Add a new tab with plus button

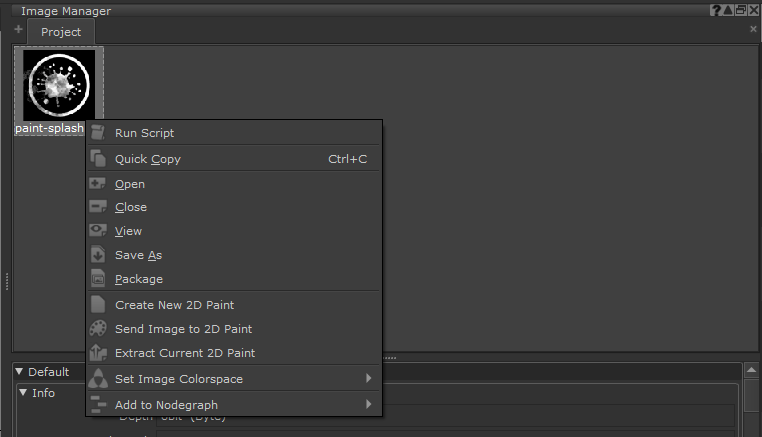click(x=18, y=30)
